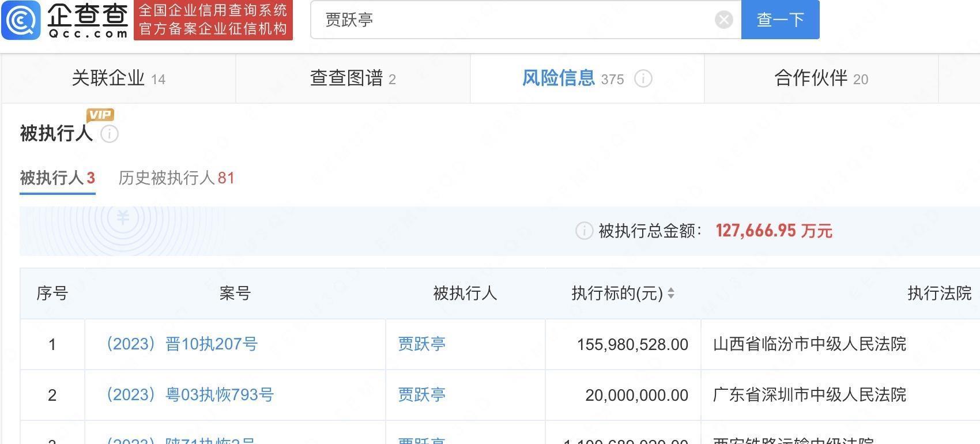Switch to 历史被执行人 81 sub-tab
The width and height of the screenshot is (980, 444).
[x=176, y=178]
